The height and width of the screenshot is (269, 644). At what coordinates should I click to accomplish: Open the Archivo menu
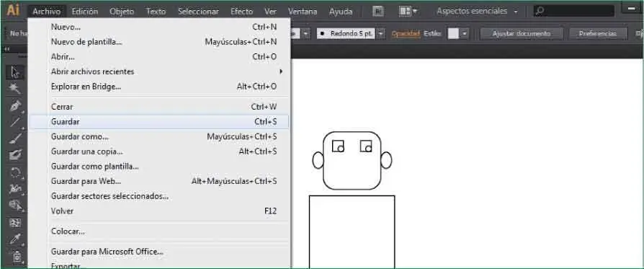tap(46, 12)
